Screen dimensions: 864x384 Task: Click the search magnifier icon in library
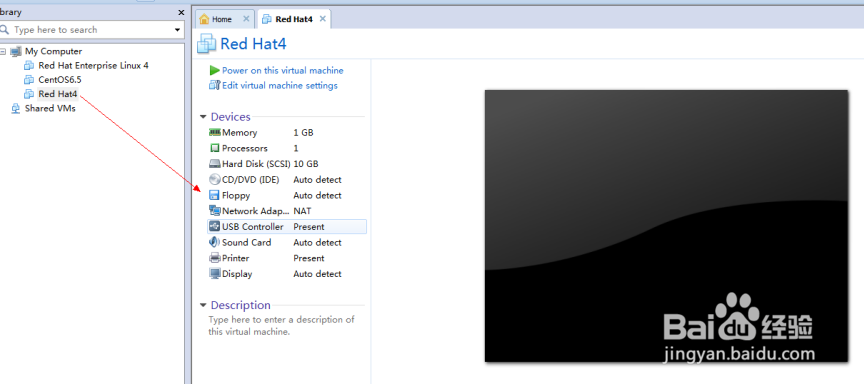[x=5, y=30]
